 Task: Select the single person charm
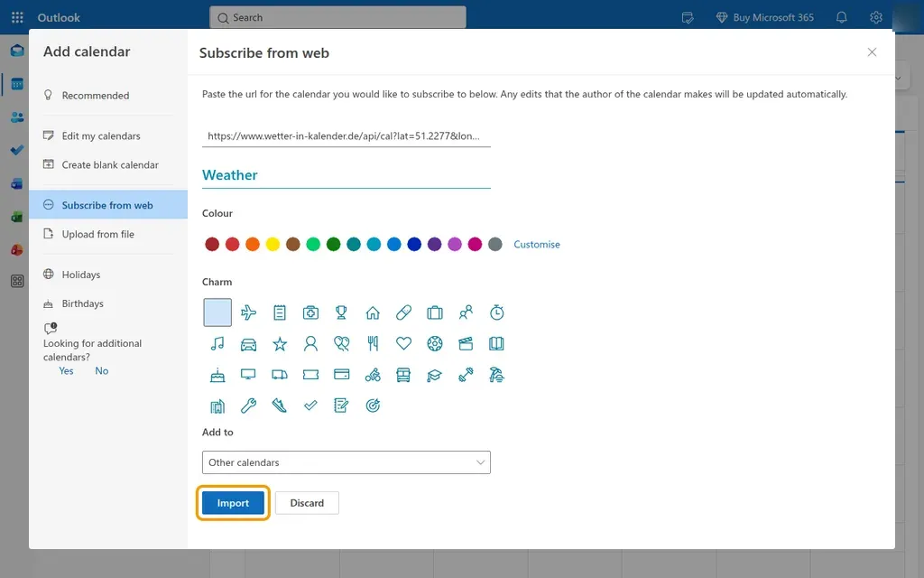(310, 343)
